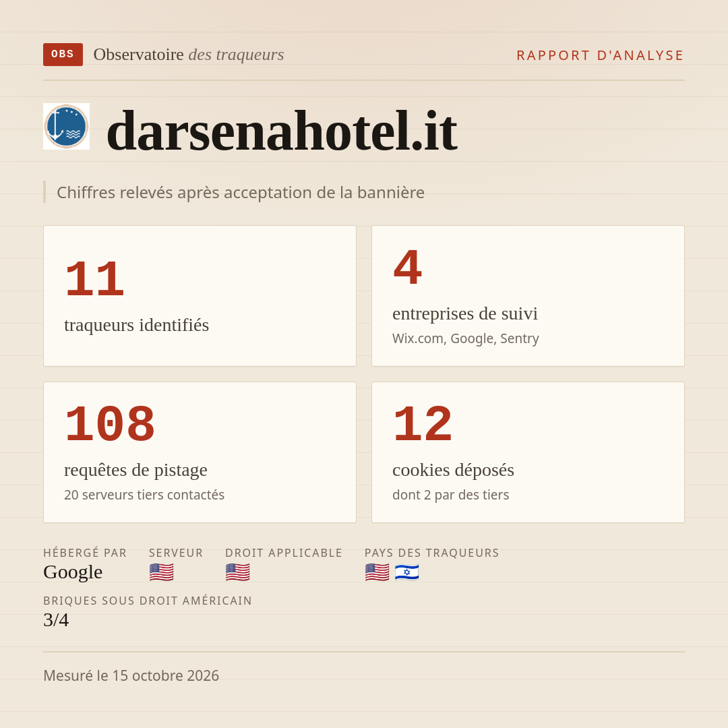Click the requêtes de pistage label
Image resolution: width=728 pixels, height=728 pixels.
(135, 470)
